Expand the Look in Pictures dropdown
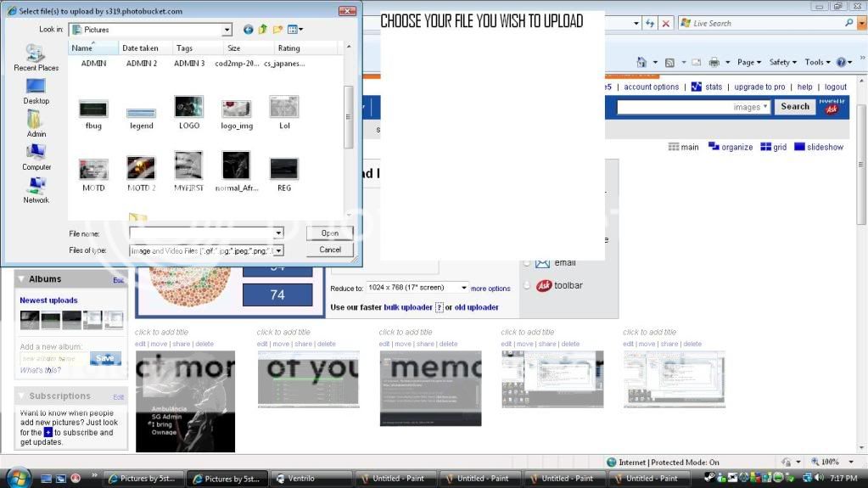The width and height of the screenshot is (868, 488). click(227, 30)
